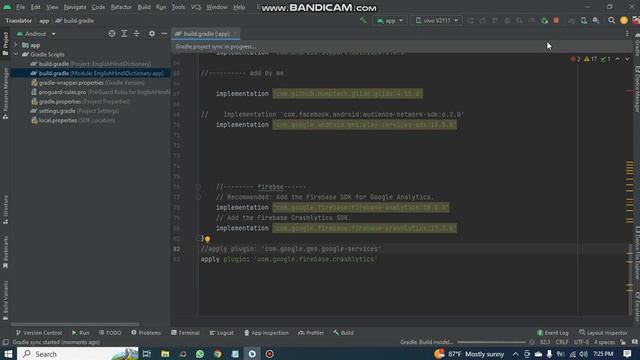Screen dimensions: 640x360
Task: Click the Search Everywhere magnifier icon
Action: point(611,20)
